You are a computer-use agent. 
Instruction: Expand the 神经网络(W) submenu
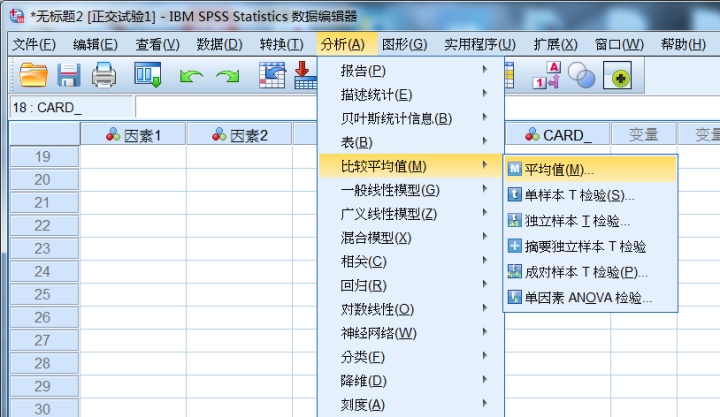tap(411, 333)
